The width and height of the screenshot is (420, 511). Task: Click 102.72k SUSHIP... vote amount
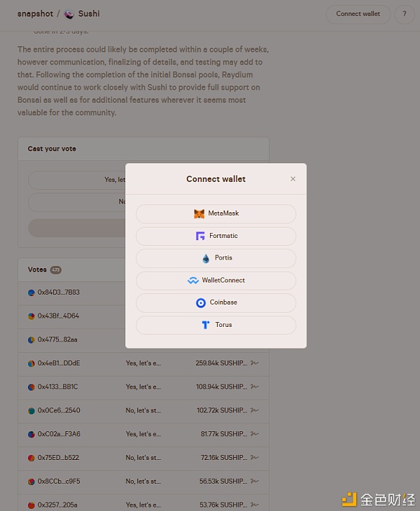(x=222, y=410)
